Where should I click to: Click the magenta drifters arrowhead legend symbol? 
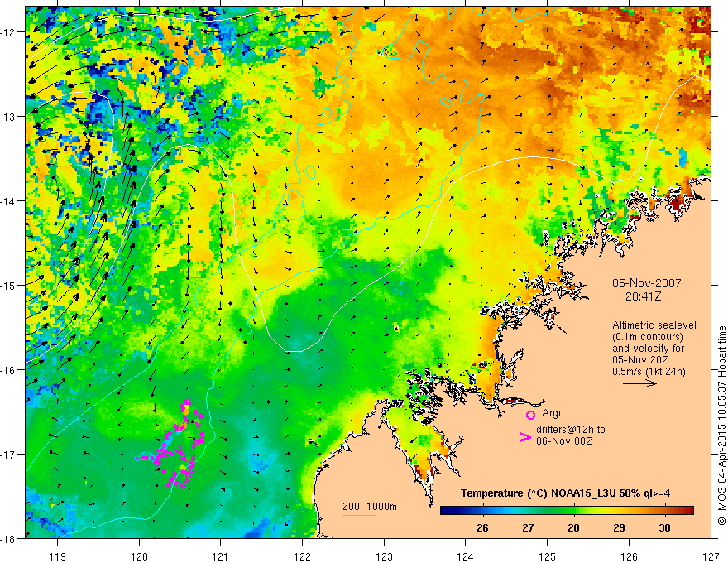(x=524, y=437)
